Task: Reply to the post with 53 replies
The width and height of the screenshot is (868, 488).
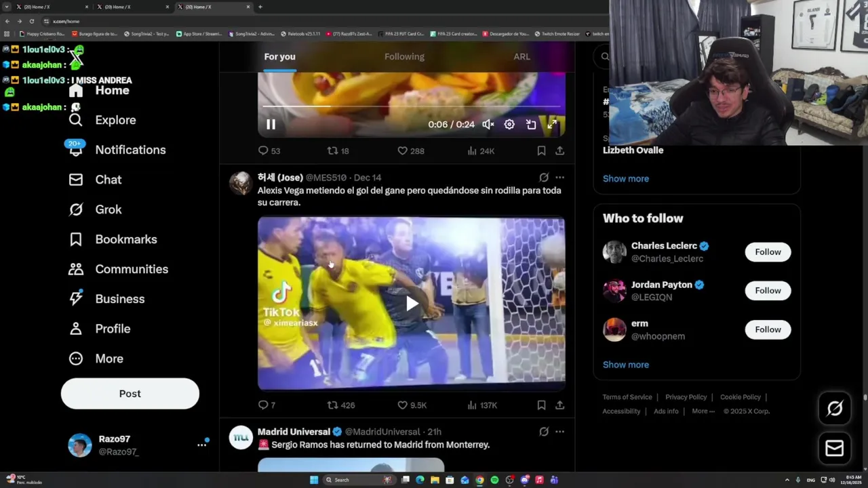Action: click(x=269, y=151)
